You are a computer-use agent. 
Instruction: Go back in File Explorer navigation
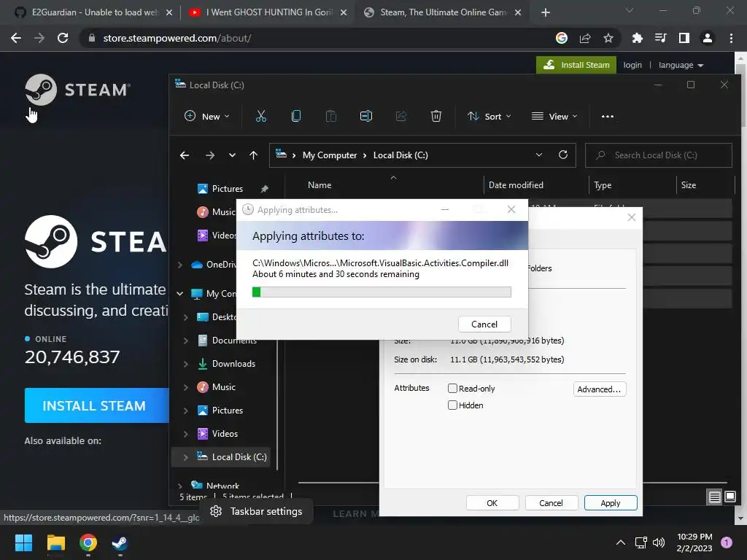[185, 155]
